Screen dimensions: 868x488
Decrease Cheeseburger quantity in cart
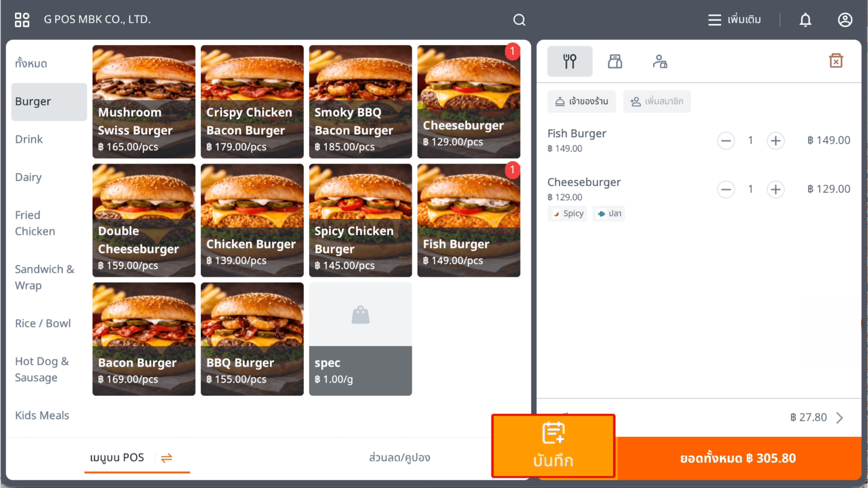(x=726, y=189)
